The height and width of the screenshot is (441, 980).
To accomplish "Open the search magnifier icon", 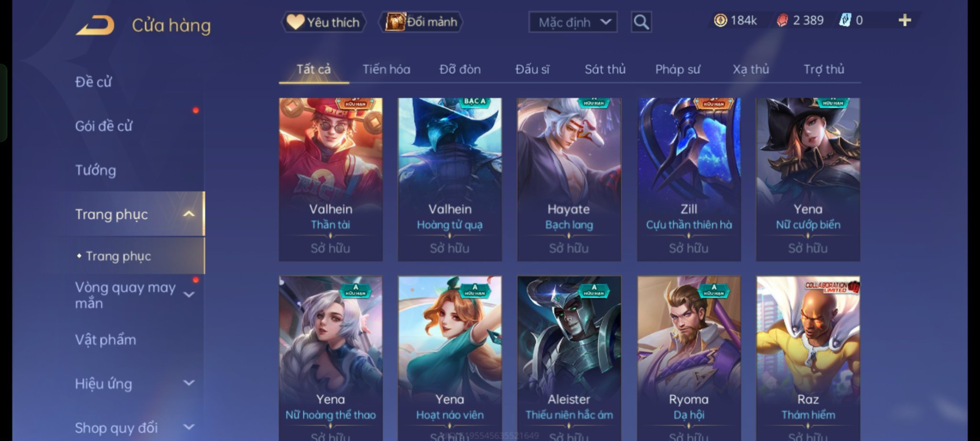I will coord(641,22).
